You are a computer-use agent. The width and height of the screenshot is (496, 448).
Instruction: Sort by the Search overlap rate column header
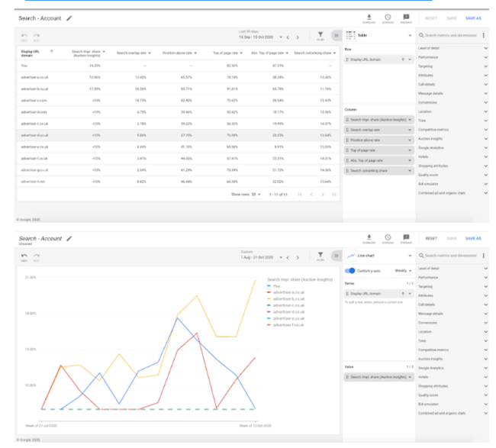(x=133, y=53)
